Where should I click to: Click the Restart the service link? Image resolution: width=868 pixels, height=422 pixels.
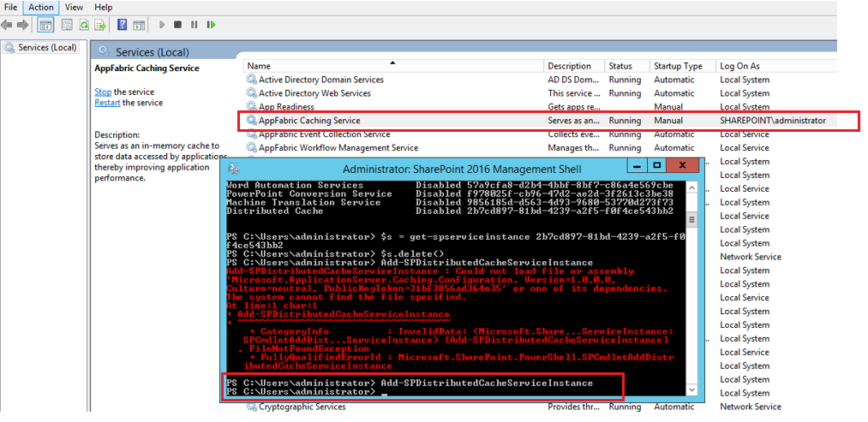107,103
